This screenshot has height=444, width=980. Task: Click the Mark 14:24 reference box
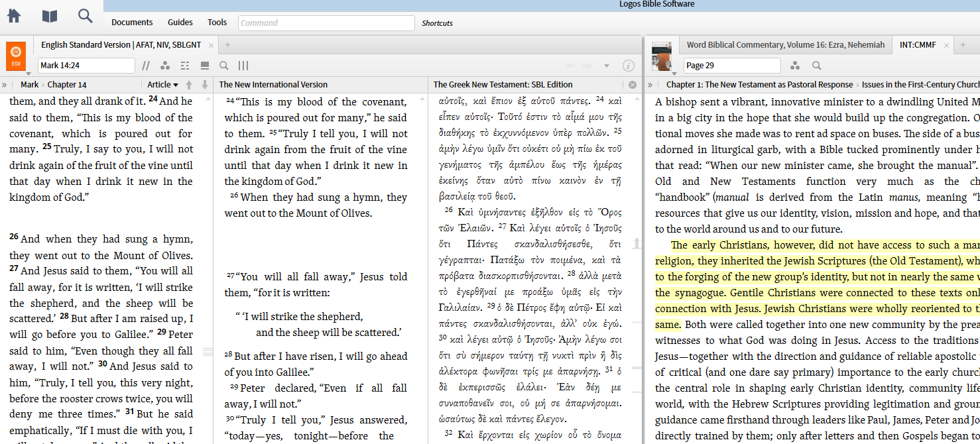click(86, 66)
